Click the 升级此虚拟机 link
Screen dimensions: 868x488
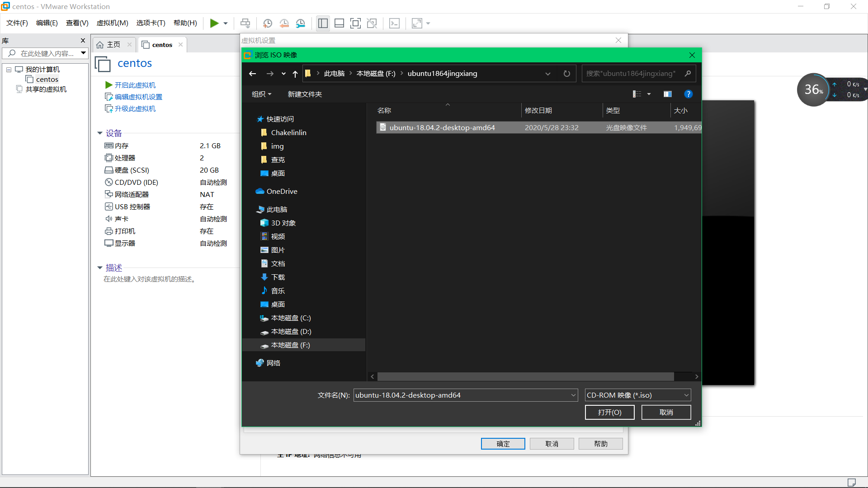[x=135, y=108]
